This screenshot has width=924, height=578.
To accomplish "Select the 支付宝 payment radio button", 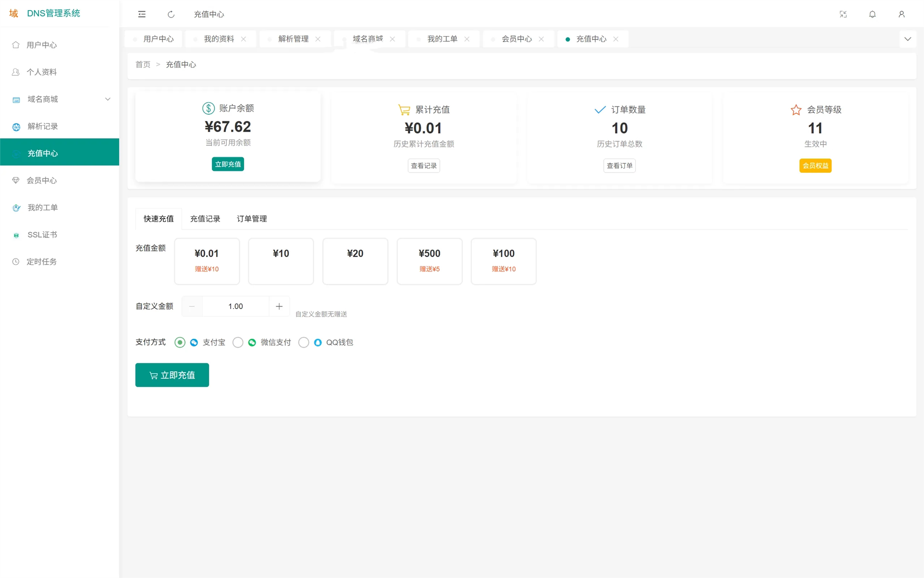I will 180,342.
